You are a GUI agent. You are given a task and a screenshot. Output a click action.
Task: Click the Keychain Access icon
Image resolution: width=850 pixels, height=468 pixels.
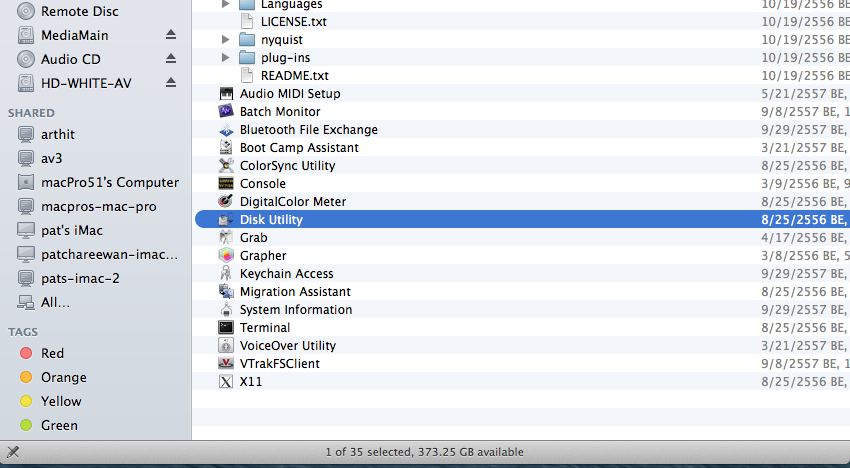tap(226, 273)
